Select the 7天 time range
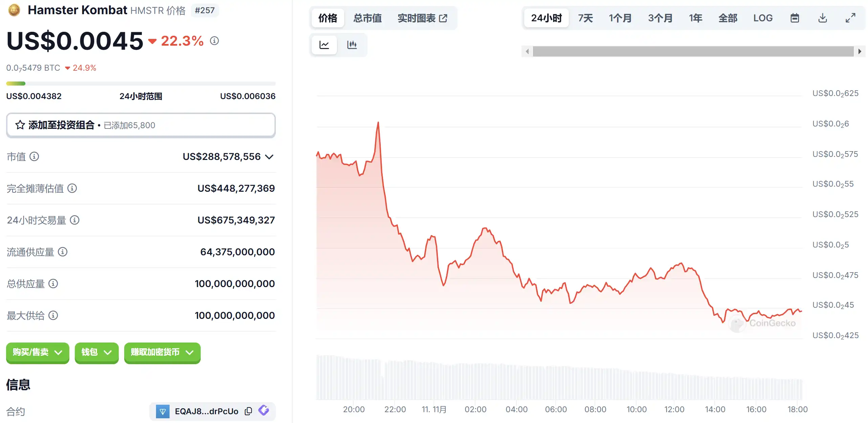 pos(585,18)
